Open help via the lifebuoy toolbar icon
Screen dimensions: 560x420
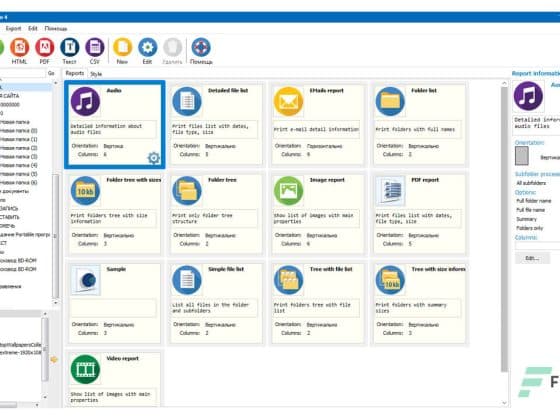tap(201, 47)
